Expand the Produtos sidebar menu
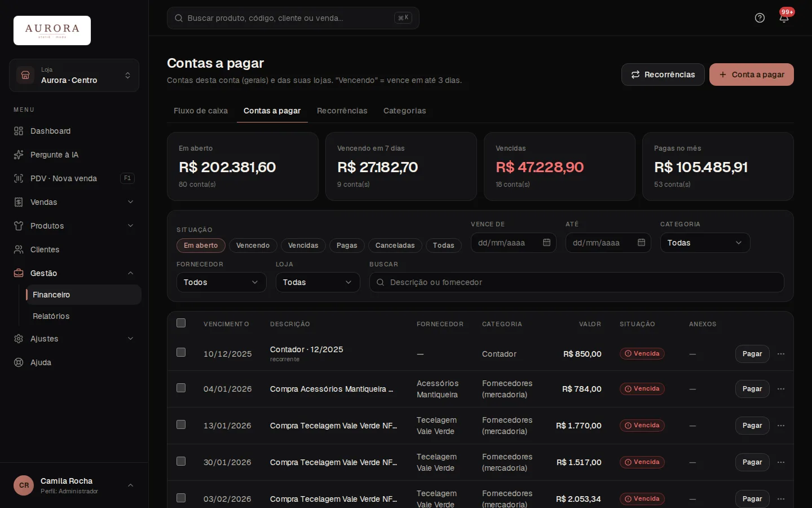 74,226
